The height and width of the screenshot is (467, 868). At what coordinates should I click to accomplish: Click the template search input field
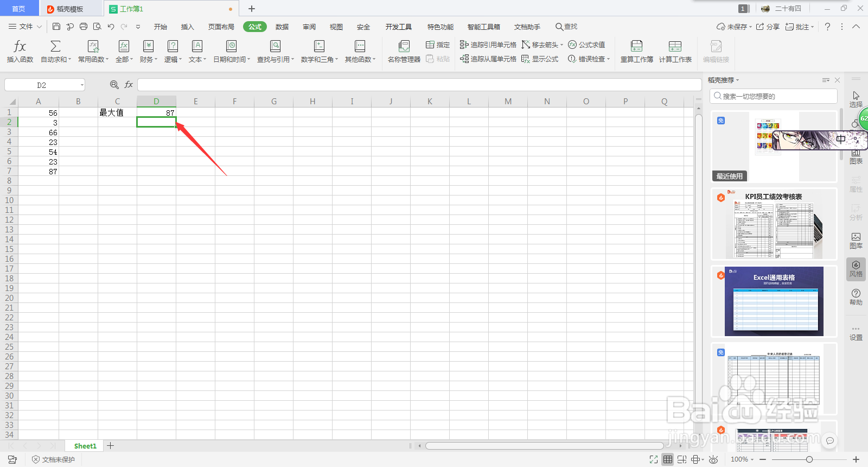click(x=774, y=96)
